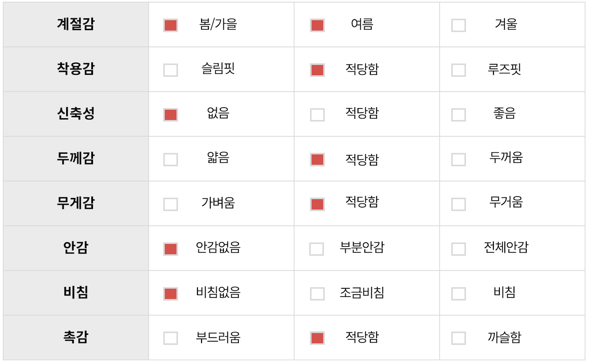Check the 무거움 checkbox

[458, 204]
